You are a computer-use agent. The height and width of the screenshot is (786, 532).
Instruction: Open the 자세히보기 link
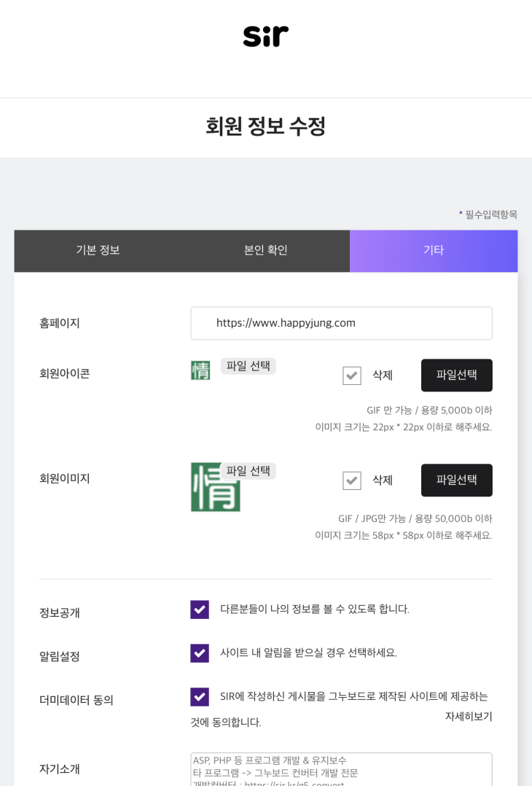469,717
